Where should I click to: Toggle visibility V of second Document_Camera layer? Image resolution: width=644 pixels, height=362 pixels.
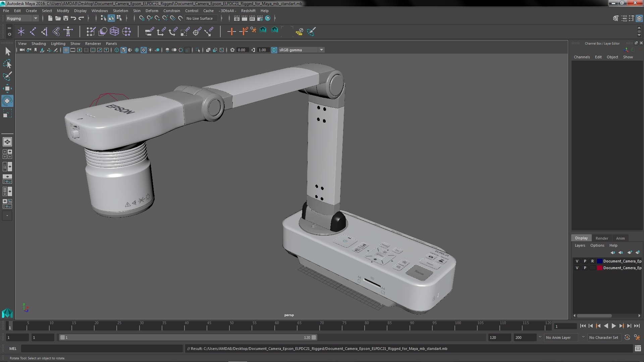[577, 268]
